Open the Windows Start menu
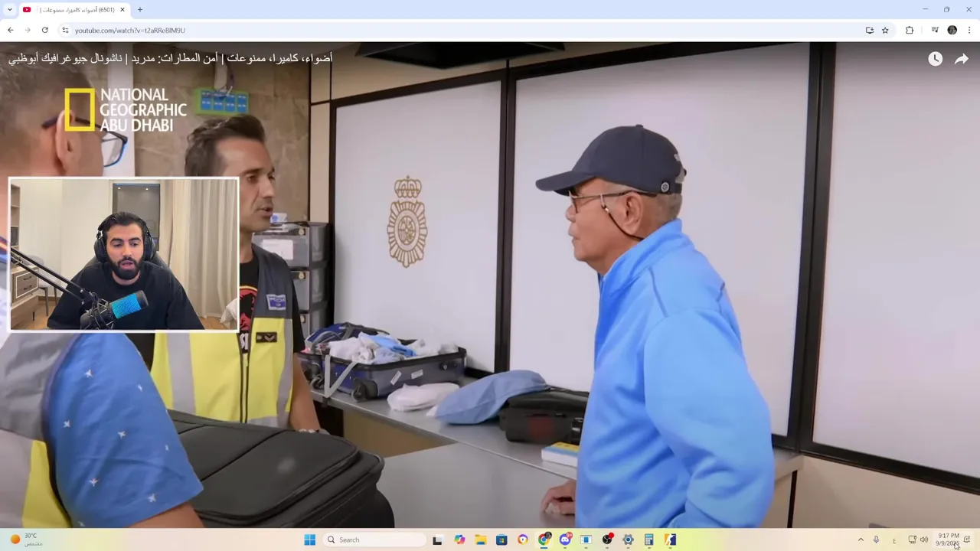 point(309,540)
